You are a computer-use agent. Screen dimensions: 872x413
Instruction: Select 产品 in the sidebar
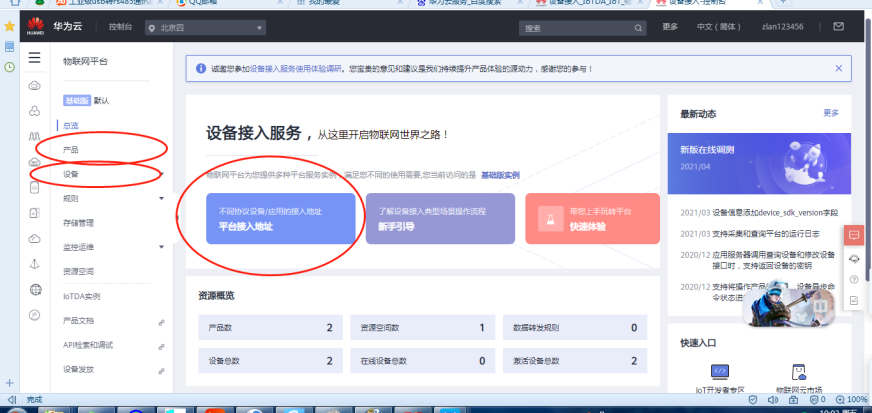point(71,150)
